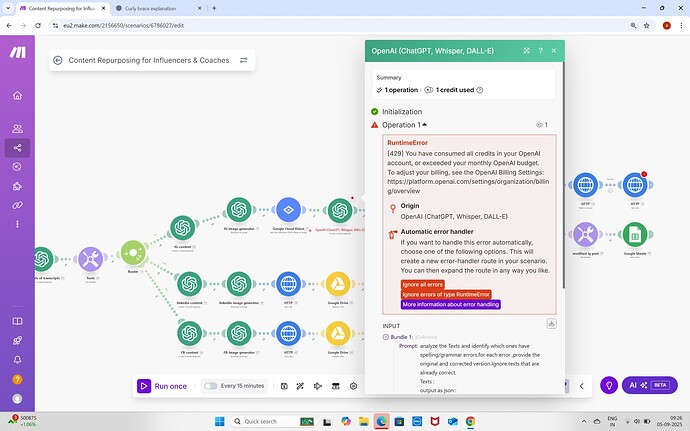Screen dimensions: 690x431
Task: Collapse Bundle 1 under INPUT
Action: point(386,337)
